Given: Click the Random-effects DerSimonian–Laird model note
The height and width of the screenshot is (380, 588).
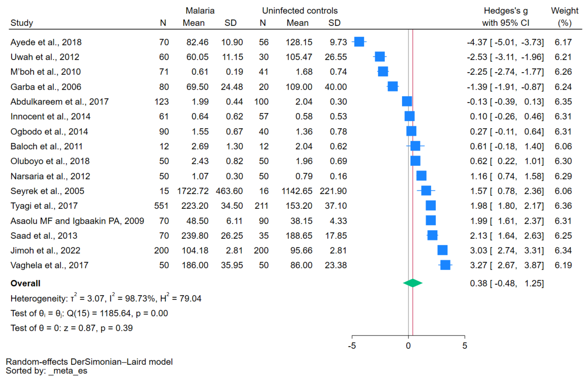Looking at the screenshot, I should 89,362.
